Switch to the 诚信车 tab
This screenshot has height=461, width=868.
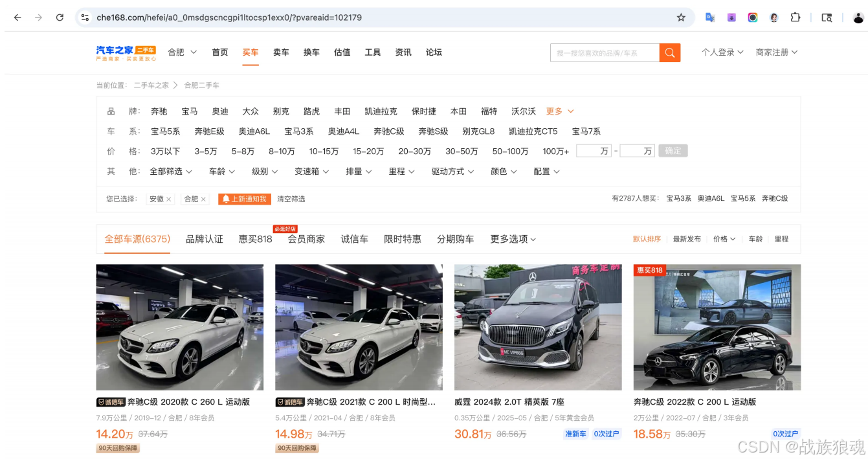355,239
